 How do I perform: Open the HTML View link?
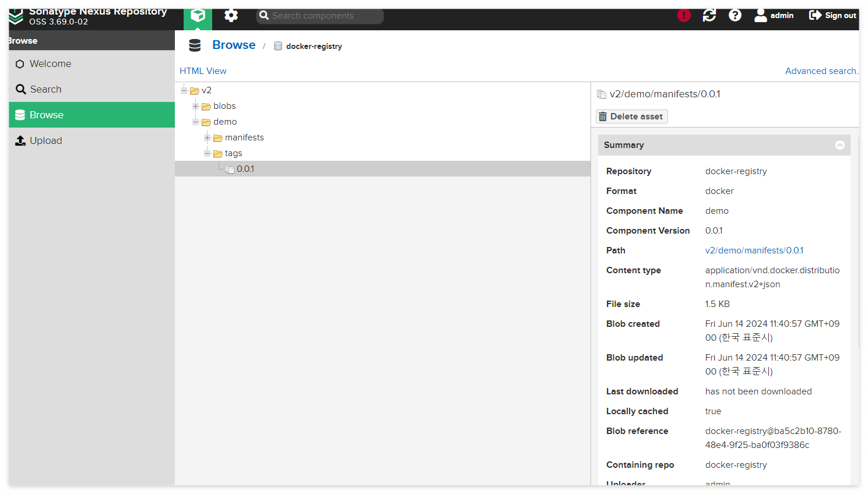(203, 71)
